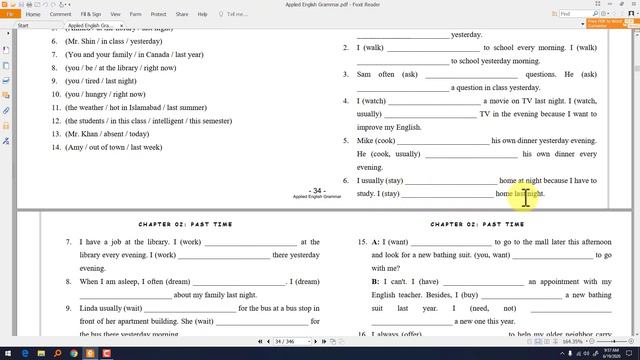Click the next view icon in status bar
640x360 pixels.
click(341, 341)
